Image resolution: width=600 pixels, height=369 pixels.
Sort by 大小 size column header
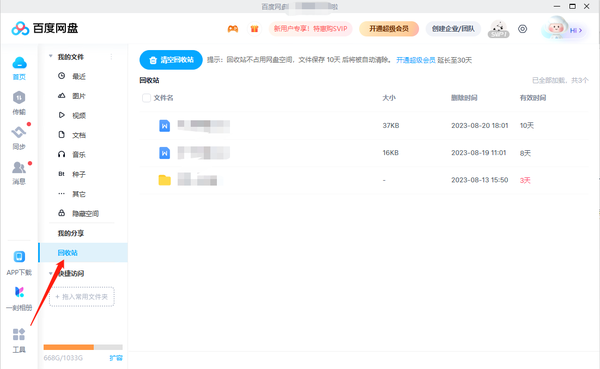coord(389,98)
